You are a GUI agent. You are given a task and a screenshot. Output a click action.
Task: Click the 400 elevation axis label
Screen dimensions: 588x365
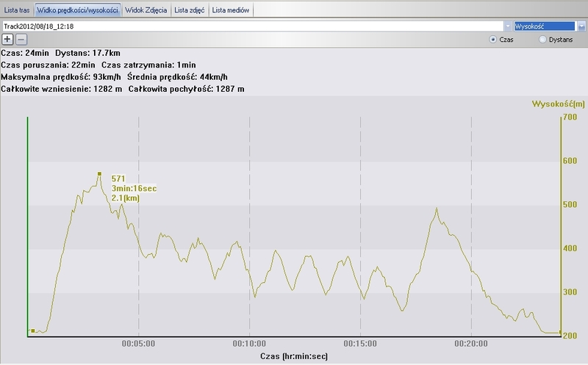tap(570, 248)
